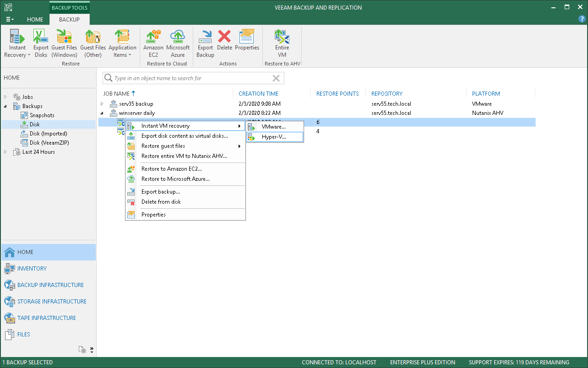Collapse the winserver daily row
588x368 pixels.
[102, 113]
